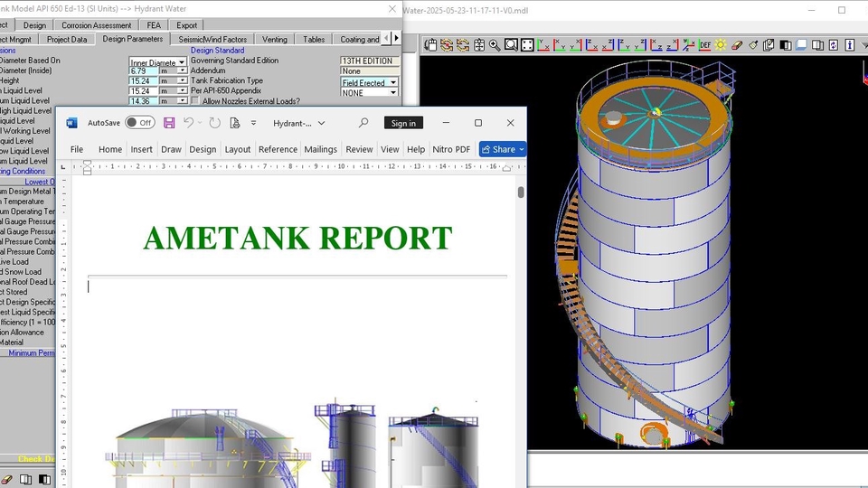Click the DEF default view icon

coord(704,44)
